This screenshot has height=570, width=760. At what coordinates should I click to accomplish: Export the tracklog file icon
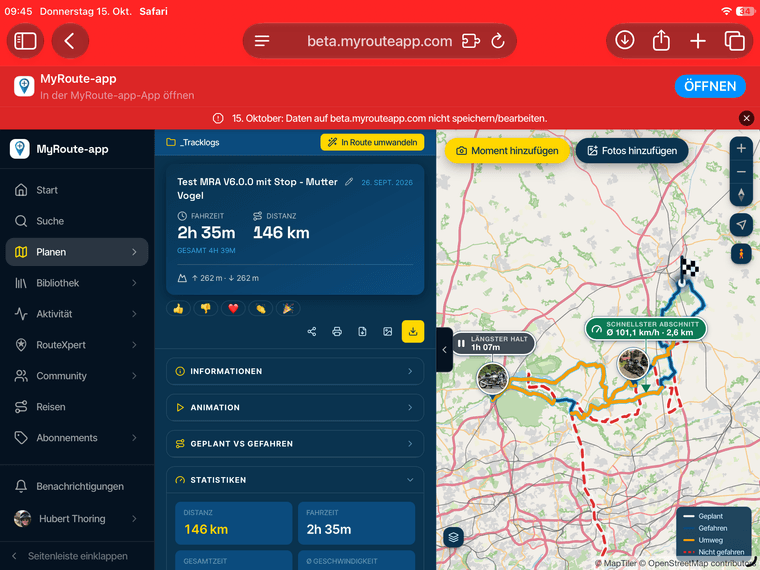point(362,332)
